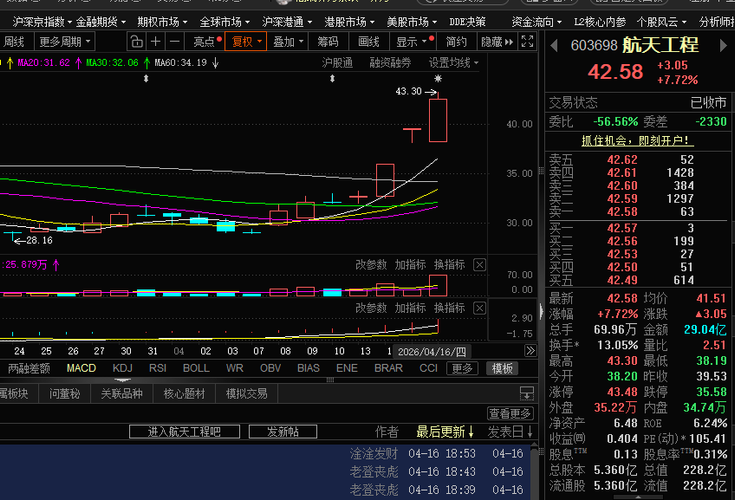The width and height of the screenshot is (735, 500).
Task: Open L2核心内参 menu item
Action: click(x=600, y=22)
